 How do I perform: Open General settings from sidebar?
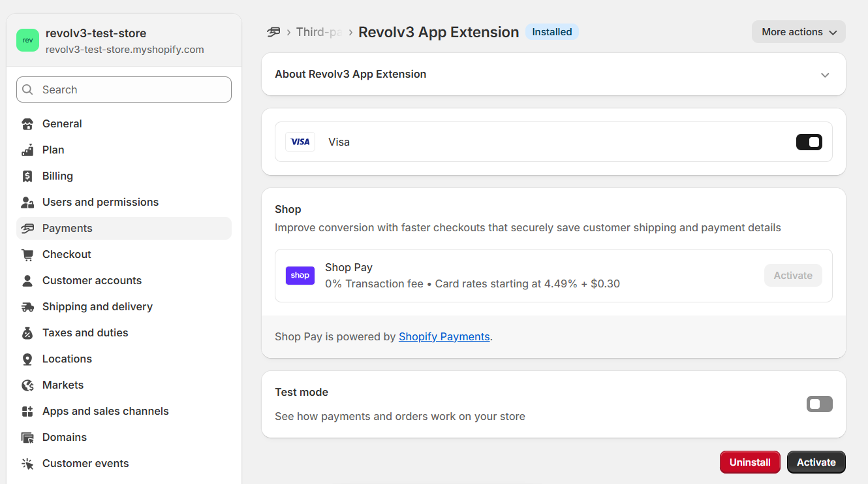tap(61, 123)
